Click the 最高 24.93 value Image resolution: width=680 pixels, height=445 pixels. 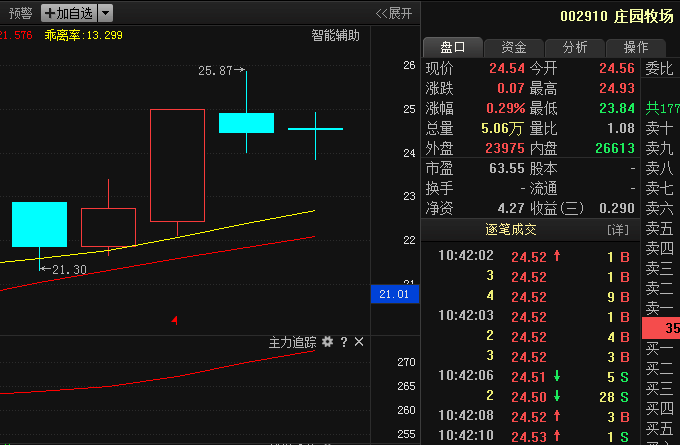[x=617, y=88]
